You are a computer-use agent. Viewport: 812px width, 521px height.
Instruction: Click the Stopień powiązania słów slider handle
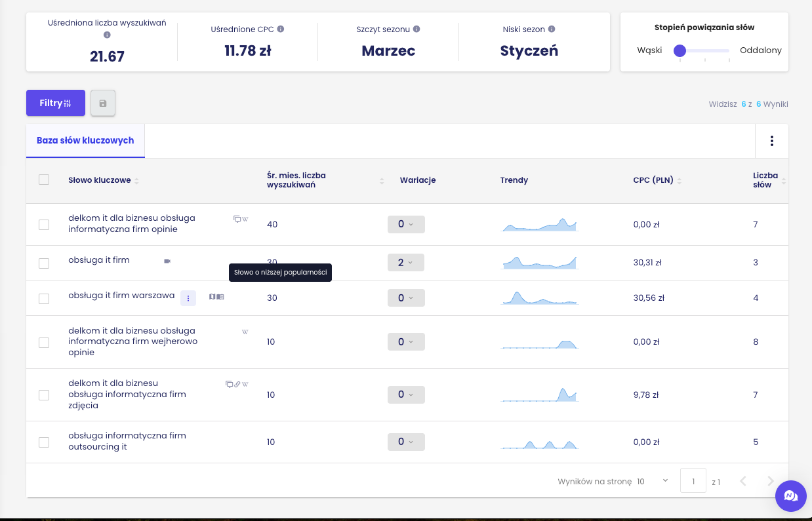coord(680,50)
